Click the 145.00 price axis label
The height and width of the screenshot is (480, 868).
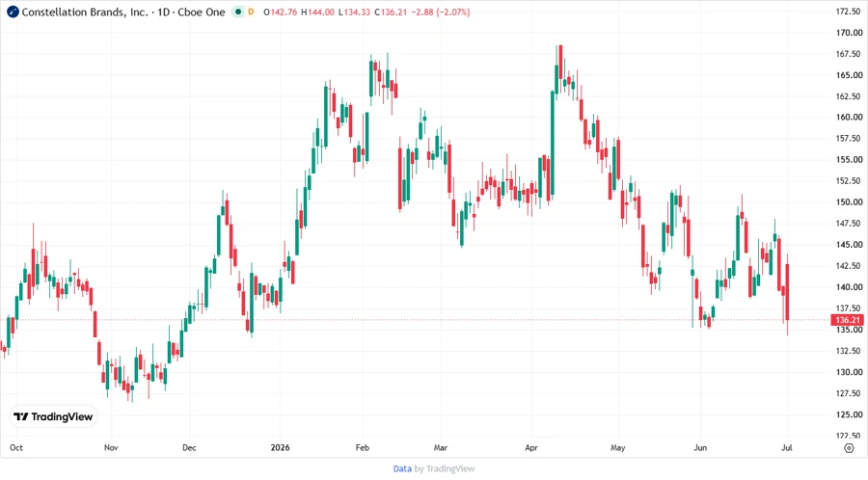click(x=848, y=245)
